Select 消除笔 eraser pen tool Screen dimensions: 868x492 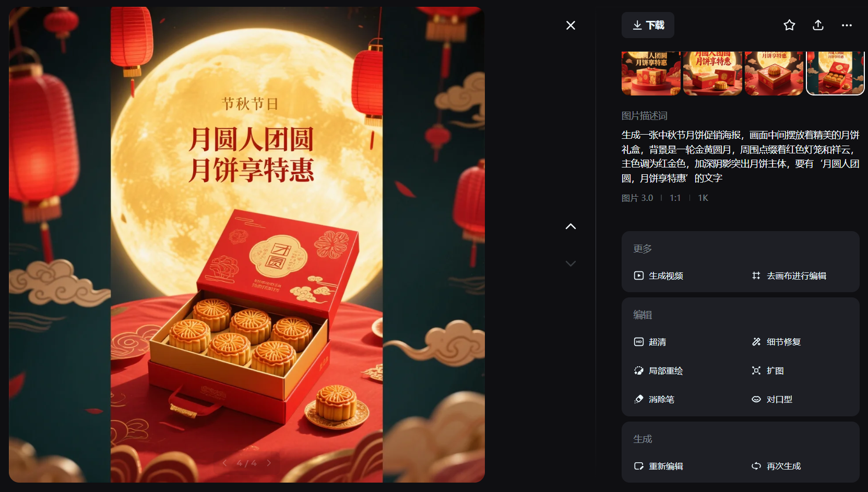click(x=654, y=399)
